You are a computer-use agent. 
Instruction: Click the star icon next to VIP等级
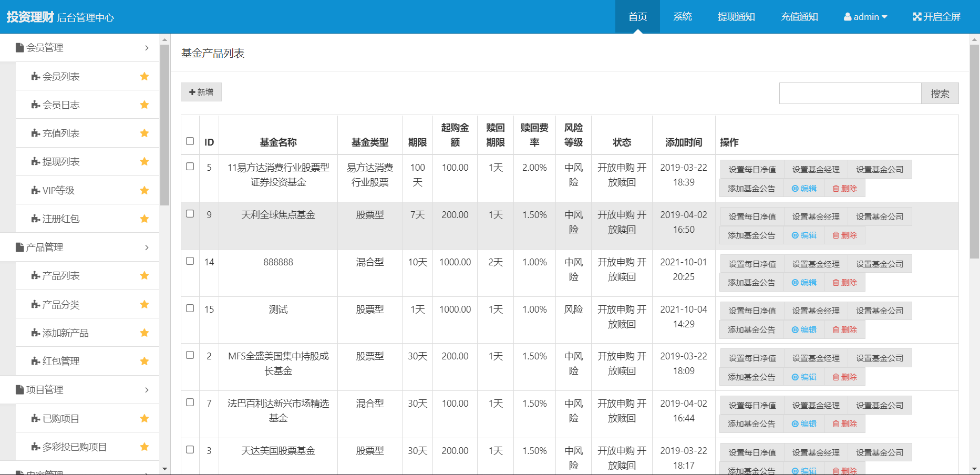[x=145, y=190]
